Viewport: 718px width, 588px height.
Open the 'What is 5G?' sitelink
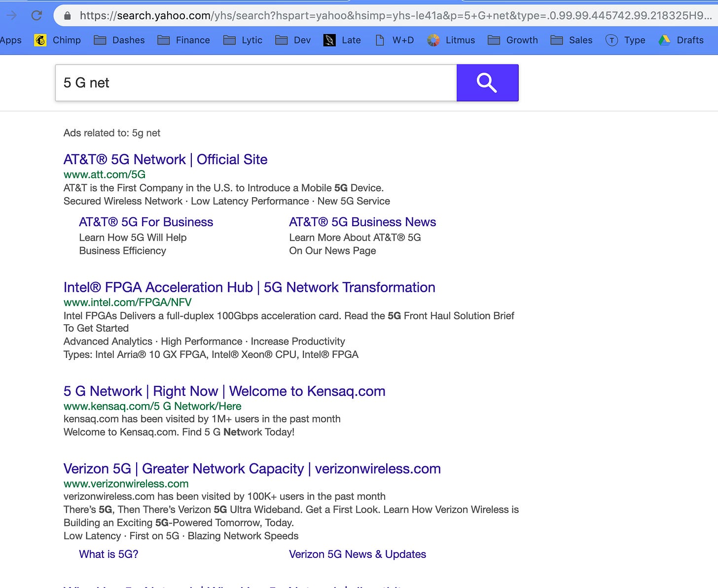pos(108,554)
